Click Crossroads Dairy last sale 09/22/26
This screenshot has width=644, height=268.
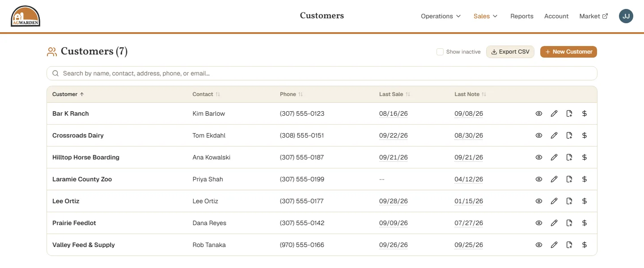tap(394, 135)
